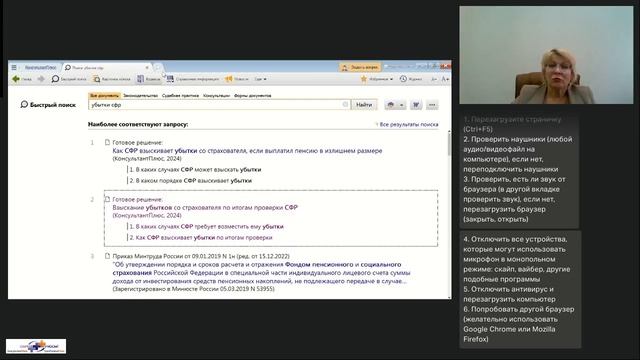Screen dimensions: 640x360
Task: Open a new tab with the plus button
Action: point(158,67)
